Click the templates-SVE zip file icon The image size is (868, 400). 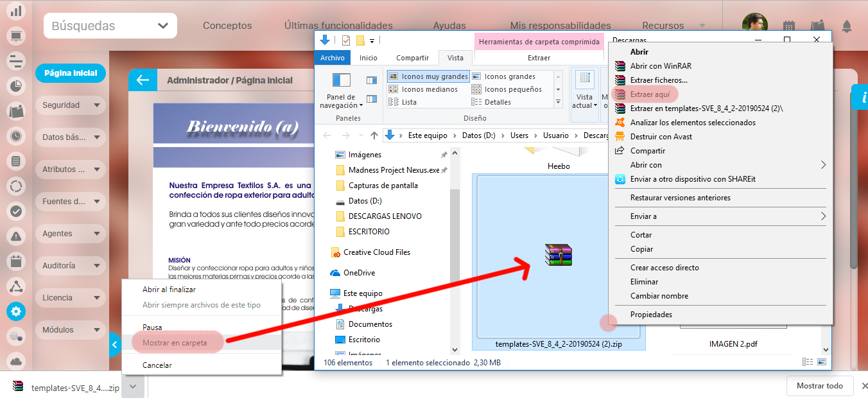[x=558, y=255]
